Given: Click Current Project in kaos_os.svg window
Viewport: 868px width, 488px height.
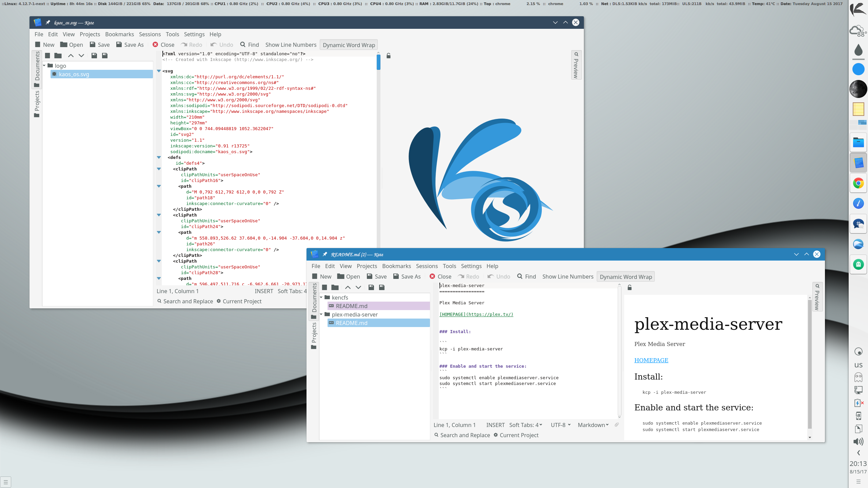Looking at the screenshot, I should point(239,301).
